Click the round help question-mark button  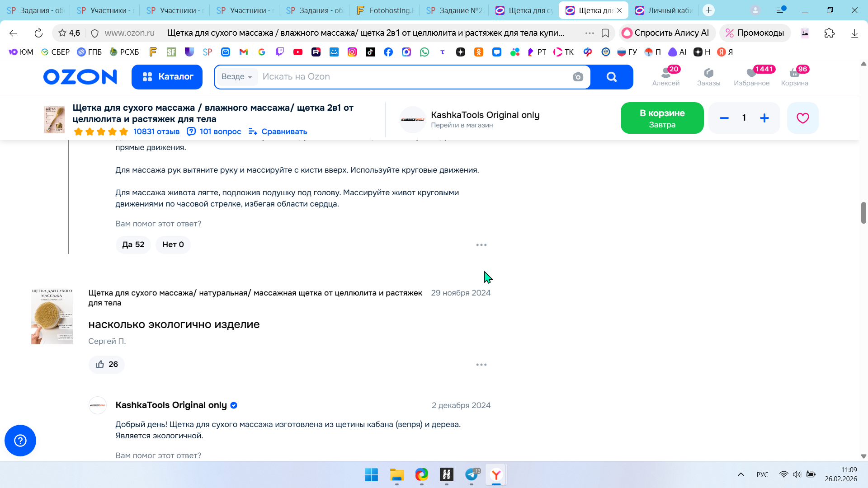point(20,441)
